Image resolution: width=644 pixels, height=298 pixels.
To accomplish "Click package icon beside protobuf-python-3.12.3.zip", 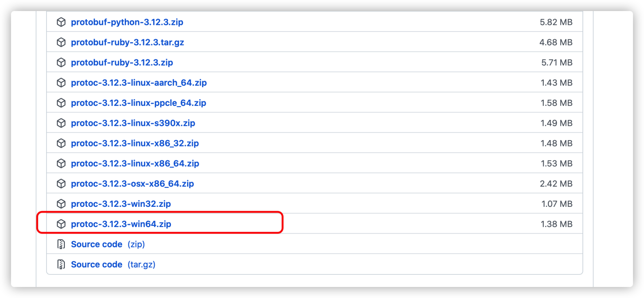I will 61,22.
